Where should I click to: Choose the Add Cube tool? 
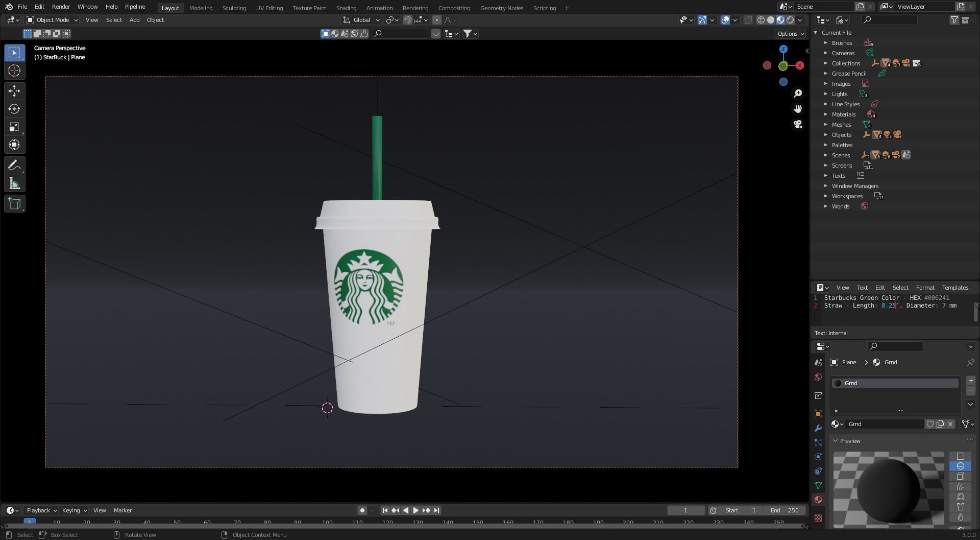[14, 204]
